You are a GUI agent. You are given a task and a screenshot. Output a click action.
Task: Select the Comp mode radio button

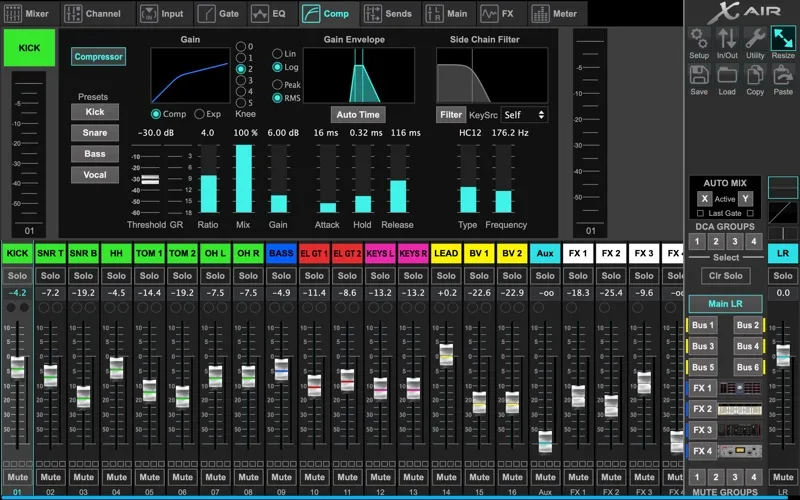(x=156, y=114)
